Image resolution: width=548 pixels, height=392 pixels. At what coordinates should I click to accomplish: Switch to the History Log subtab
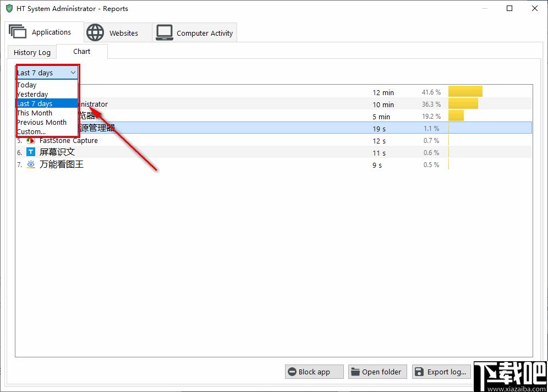(32, 52)
